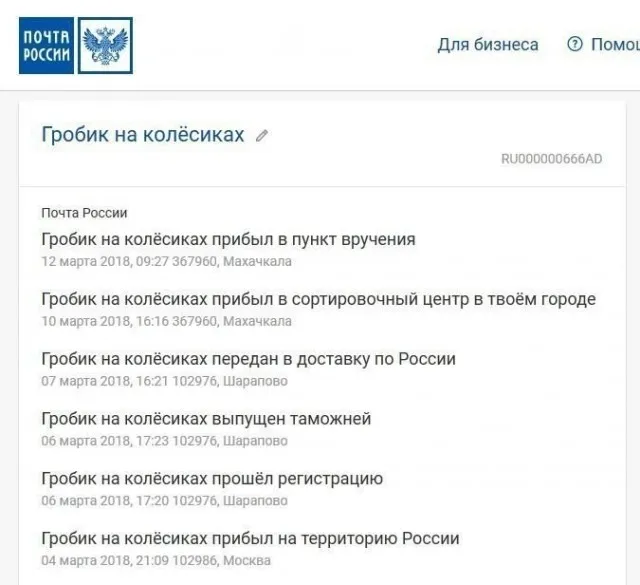Viewport: 640px width, 585px height.
Task: Click the double-headed eagle emblem
Action: 105,45
